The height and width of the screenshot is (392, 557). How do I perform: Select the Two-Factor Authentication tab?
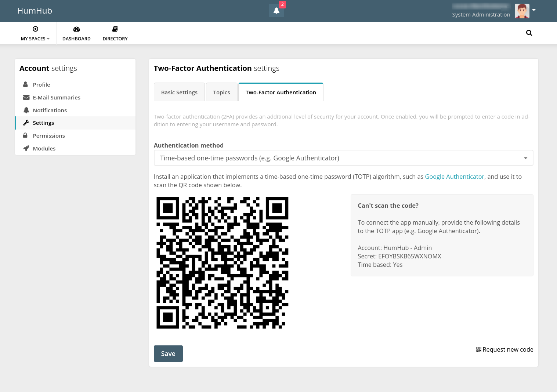(x=281, y=92)
